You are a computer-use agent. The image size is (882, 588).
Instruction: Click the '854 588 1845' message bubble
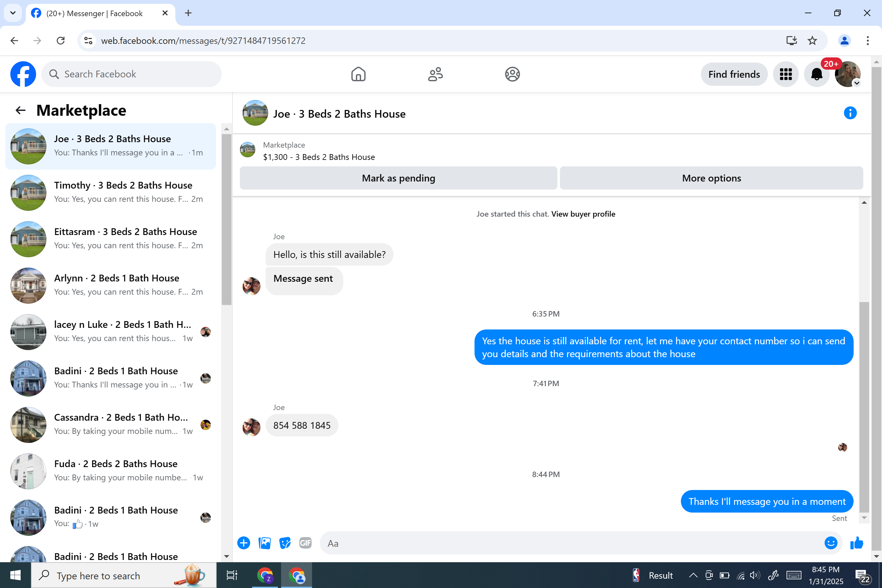[302, 425]
